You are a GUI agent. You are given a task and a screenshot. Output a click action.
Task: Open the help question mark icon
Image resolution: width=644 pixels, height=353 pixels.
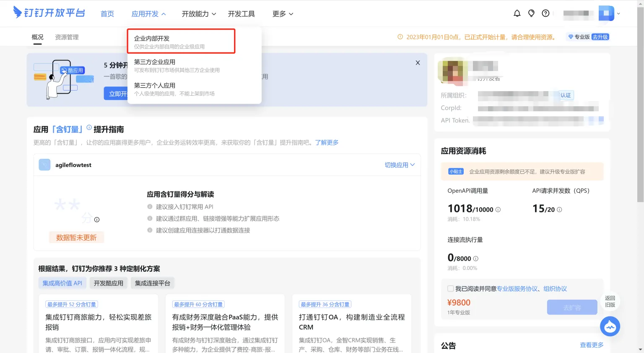click(x=545, y=13)
